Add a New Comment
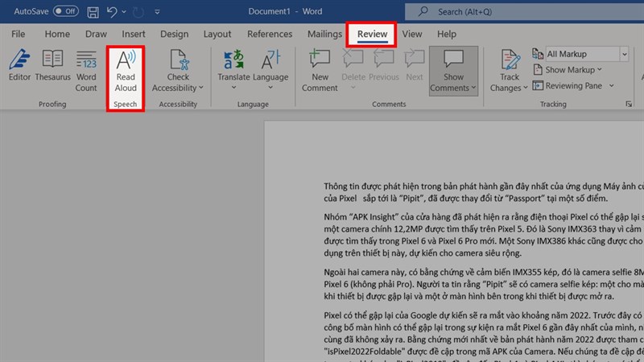644x362 pixels. (320, 71)
